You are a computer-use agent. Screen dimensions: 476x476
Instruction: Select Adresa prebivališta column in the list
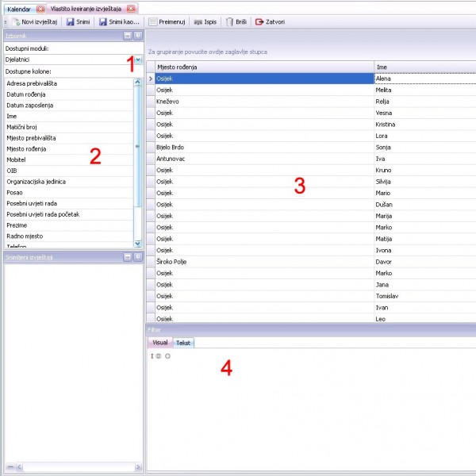pos(69,83)
